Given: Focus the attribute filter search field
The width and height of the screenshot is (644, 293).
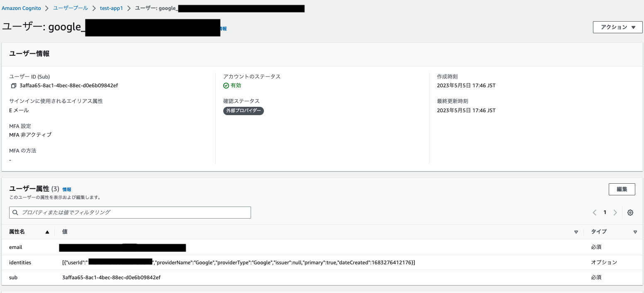Looking at the screenshot, I should tap(130, 212).
